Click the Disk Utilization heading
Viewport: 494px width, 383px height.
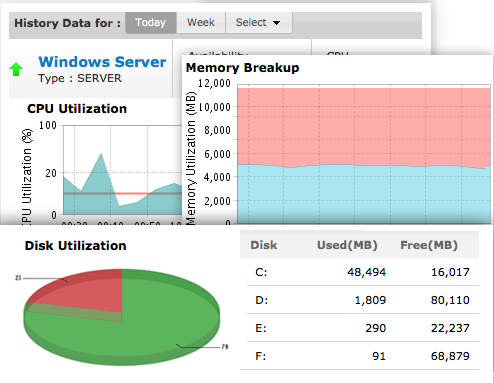click(76, 246)
